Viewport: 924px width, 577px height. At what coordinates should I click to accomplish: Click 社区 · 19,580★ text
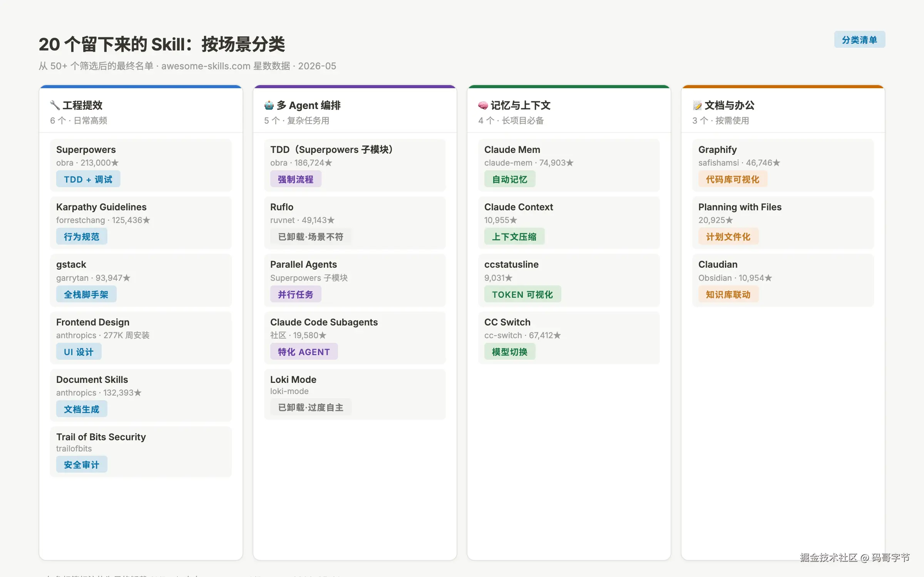click(x=298, y=335)
